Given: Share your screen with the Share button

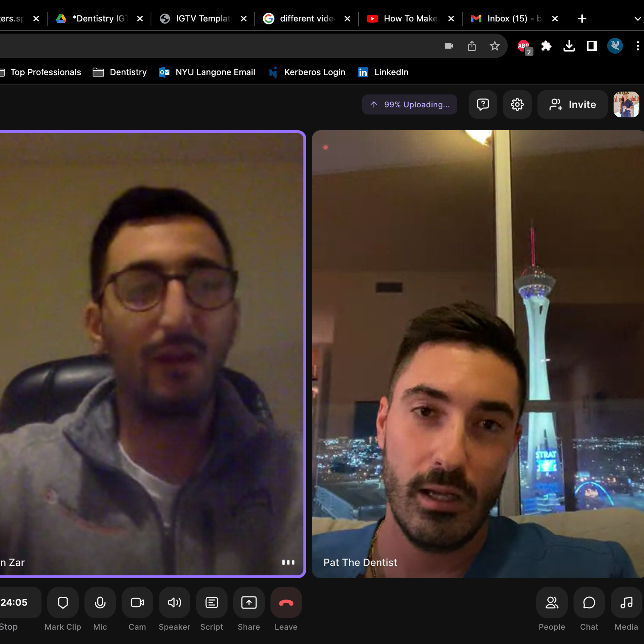Looking at the screenshot, I should 249,603.
